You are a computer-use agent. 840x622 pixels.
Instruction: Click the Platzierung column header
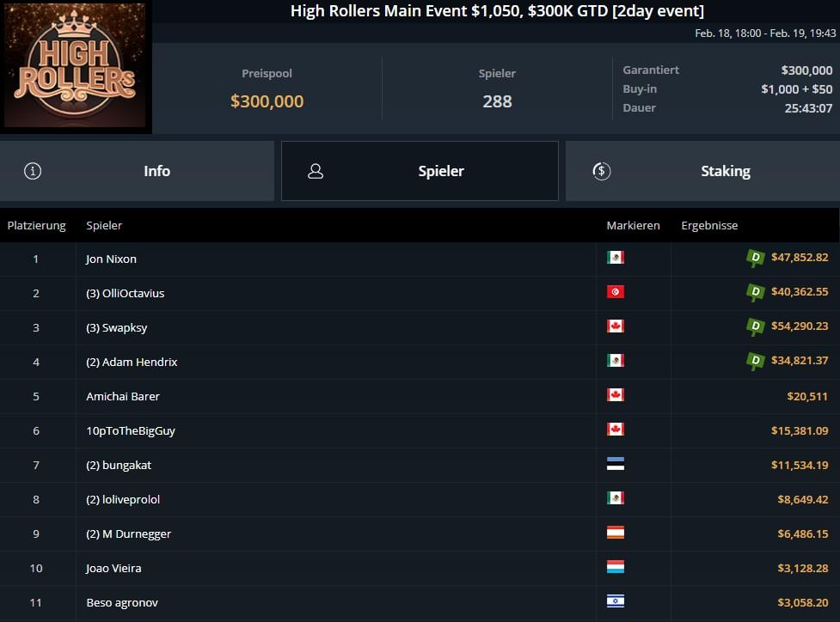click(x=36, y=225)
